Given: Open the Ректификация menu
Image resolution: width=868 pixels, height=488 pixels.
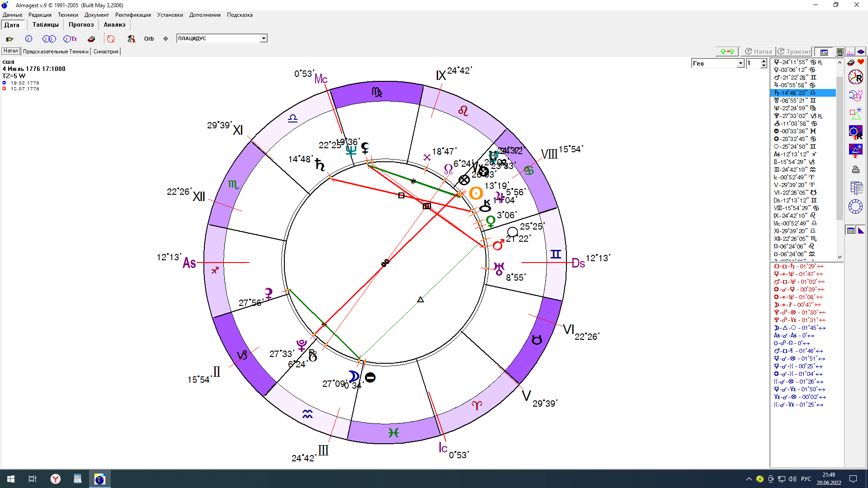Looking at the screenshot, I should tap(133, 15).
